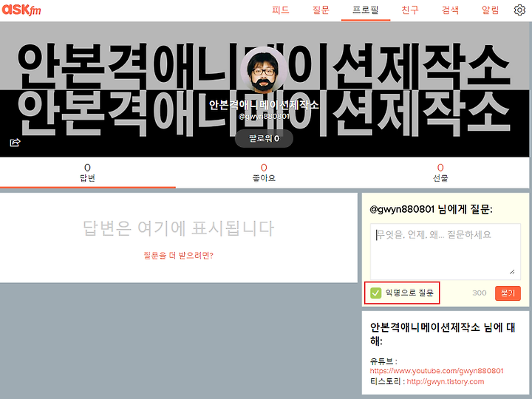
Task: Open the YouTube gwyn880801 link
Action: coord(437,371)
